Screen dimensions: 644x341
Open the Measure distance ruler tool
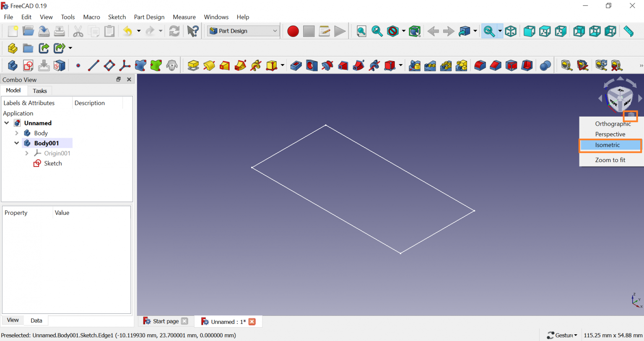[628, 31]
